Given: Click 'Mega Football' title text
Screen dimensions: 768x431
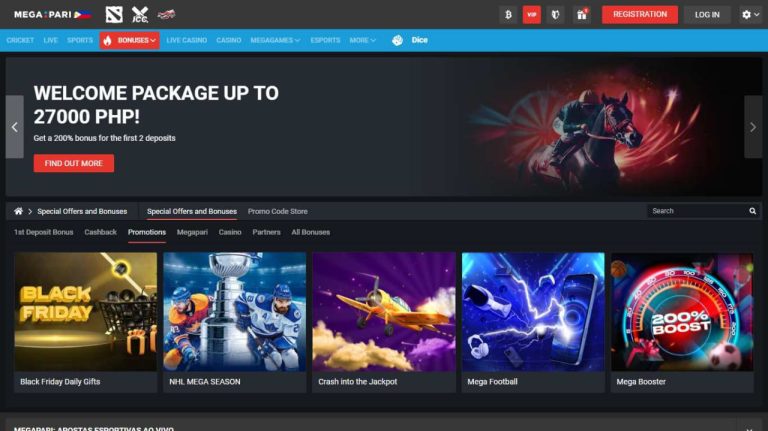Looking at the screenshot, I should pos(492,382).
